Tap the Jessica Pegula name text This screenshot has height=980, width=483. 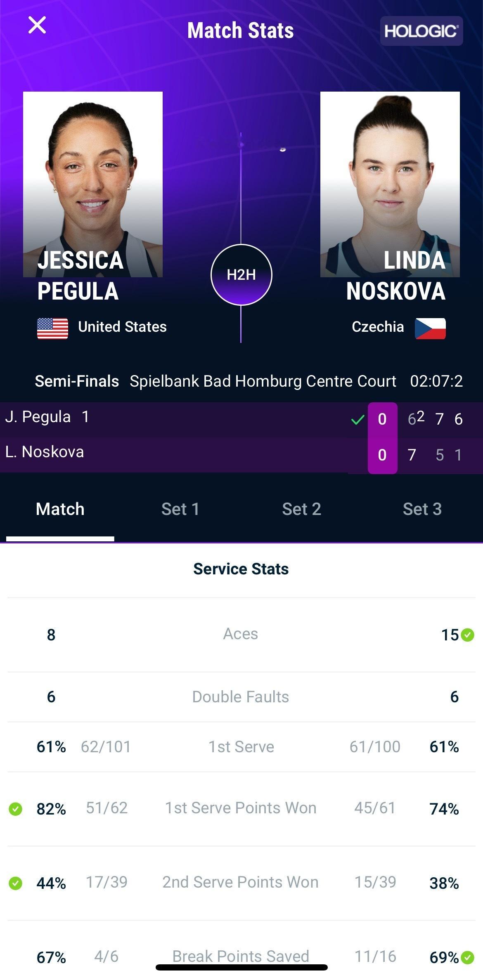coord(80,276)
